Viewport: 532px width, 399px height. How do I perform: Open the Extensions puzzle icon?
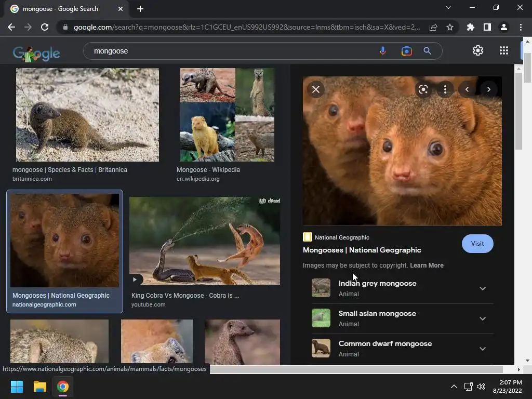pyautogui.click(x=471, y=27)
